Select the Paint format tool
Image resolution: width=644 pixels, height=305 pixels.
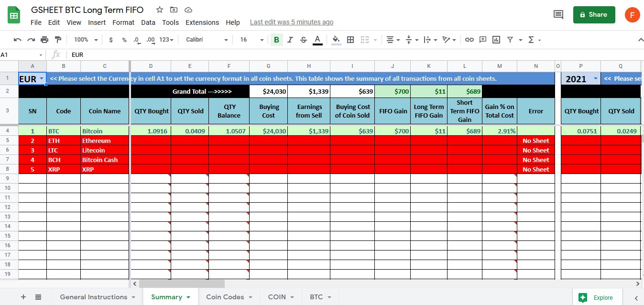coord(58,40)
